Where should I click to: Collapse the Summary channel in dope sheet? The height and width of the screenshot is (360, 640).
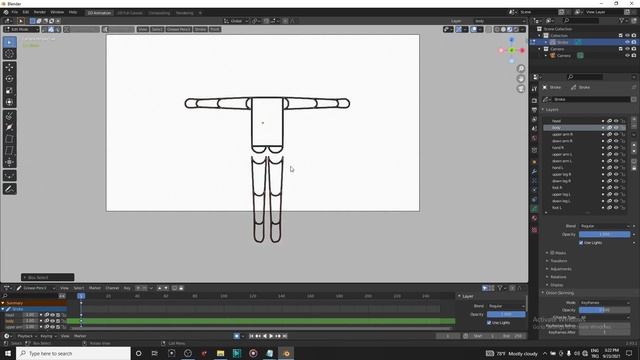click(3, 303)
